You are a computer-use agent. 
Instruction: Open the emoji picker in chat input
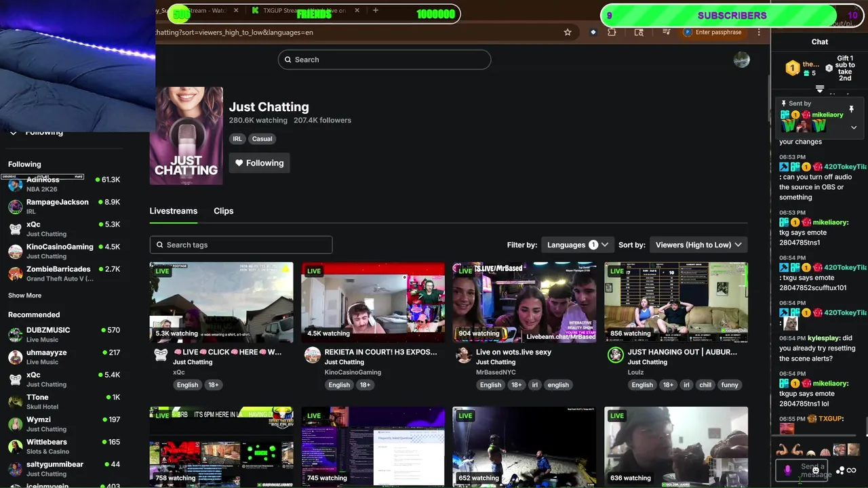(x=816, y=470)
